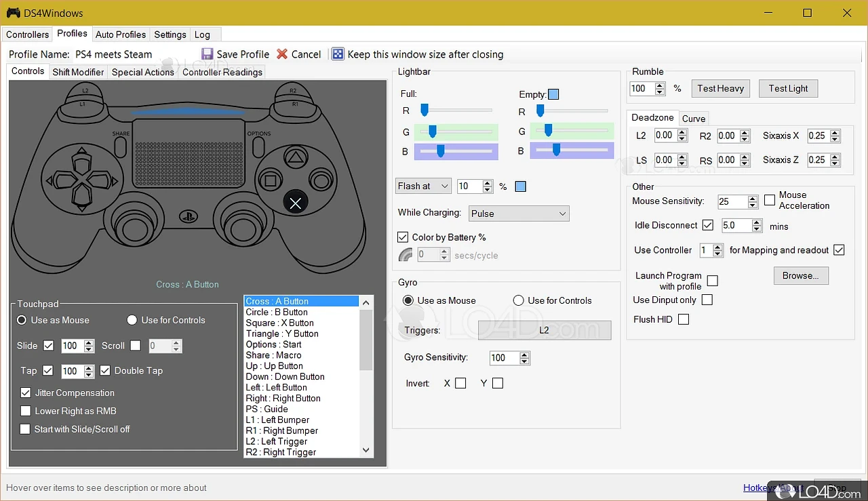868x501 pixels.
Task: Disable Jitter Compensation checkbox
Action: click(26, 393)
